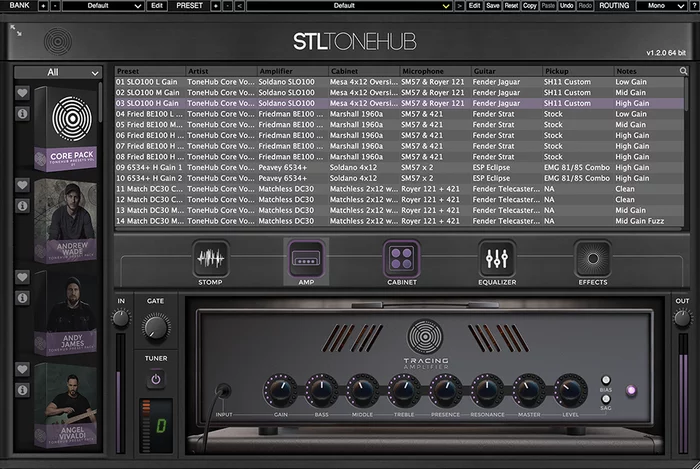Click the Save button
700x469 pixels.
pos(493,6)
